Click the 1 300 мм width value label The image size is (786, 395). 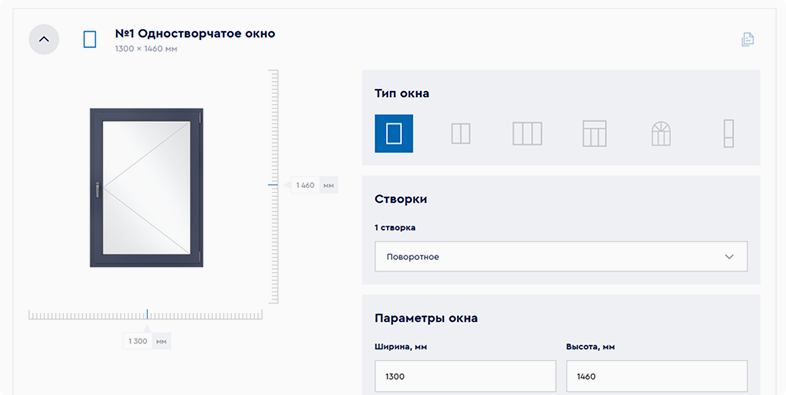click(x=147, y=341)
